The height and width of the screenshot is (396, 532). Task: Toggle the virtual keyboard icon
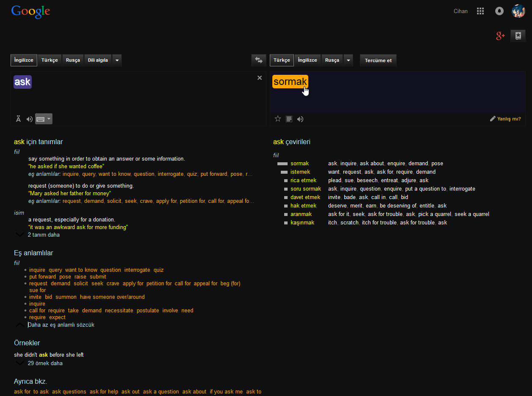41,119
